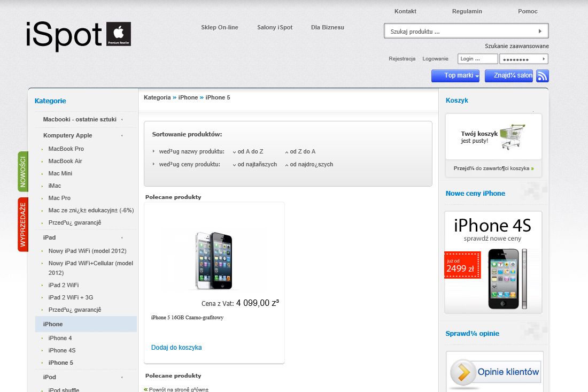Click the Logowanie link

tap(435, 59)
